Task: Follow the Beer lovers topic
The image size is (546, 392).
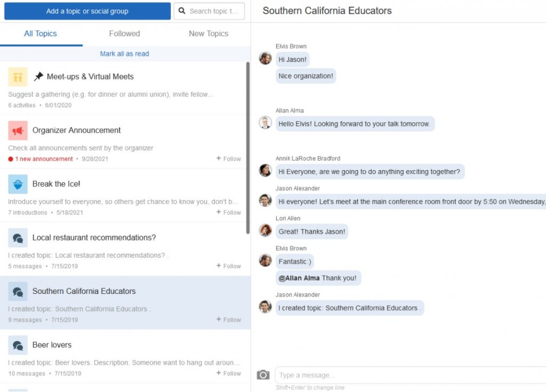Action: [x=228, y=373]
